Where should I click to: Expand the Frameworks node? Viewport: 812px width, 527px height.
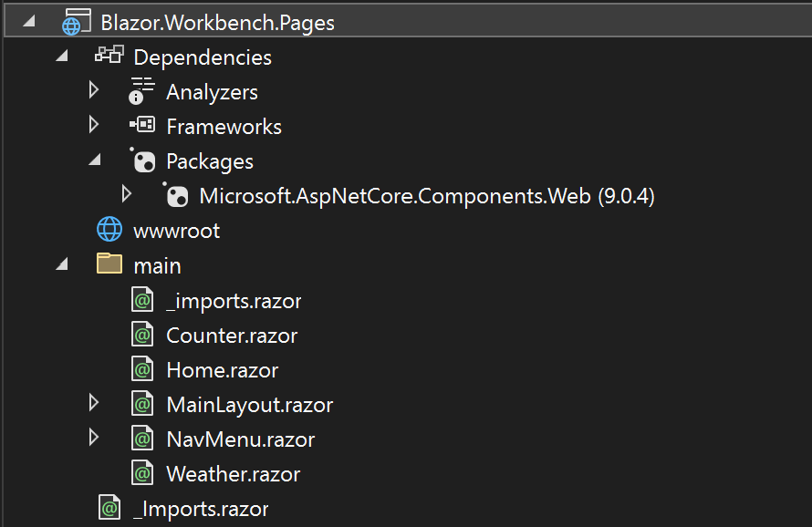click(x=94, y=125)
